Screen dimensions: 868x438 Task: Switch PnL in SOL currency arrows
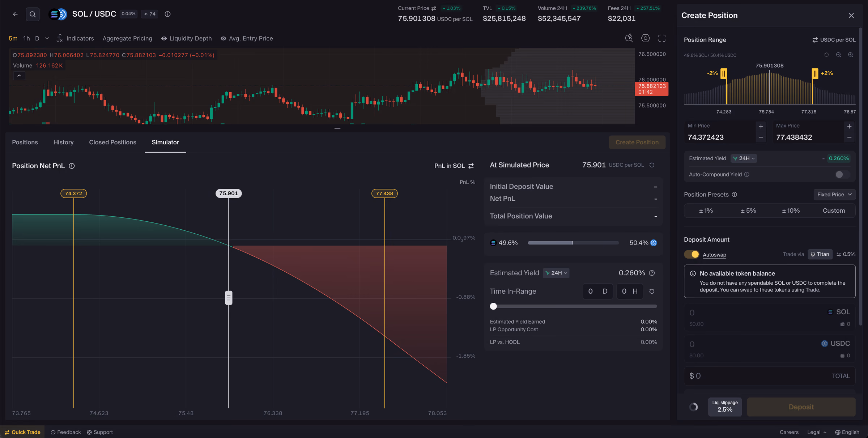coord(471,166)
